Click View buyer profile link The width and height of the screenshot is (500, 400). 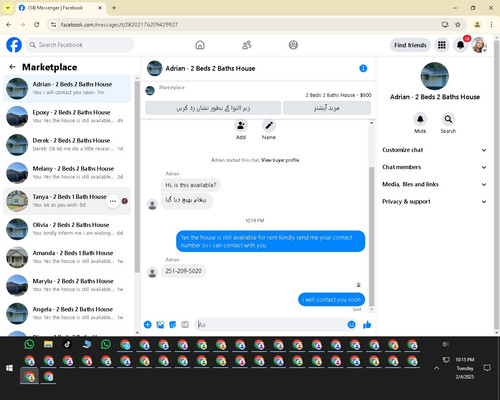click(280, 160)
